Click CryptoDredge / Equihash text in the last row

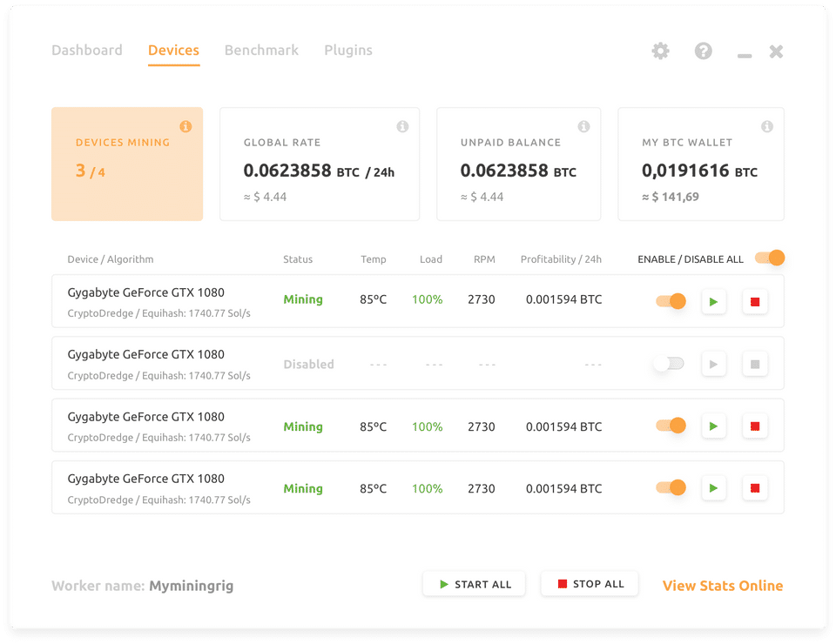pyautogui.click(x=158, y=500)
